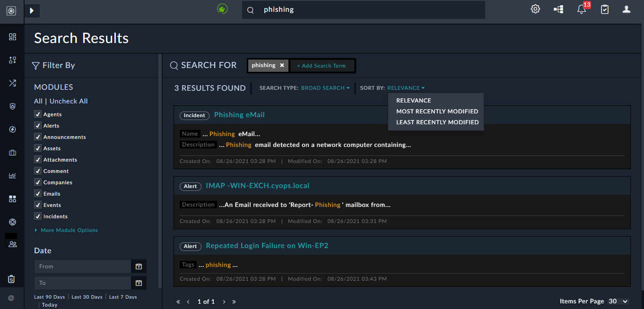The height and width of the screenshot is (309, 644).
Task: Open the SEARCH TYPE Broad Search dropdown
Action: coord(325,88)
